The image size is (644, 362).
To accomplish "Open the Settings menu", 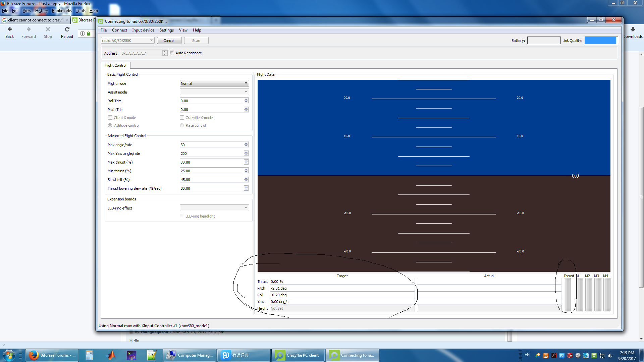I will pyautogui.click(x=166, y=30).
